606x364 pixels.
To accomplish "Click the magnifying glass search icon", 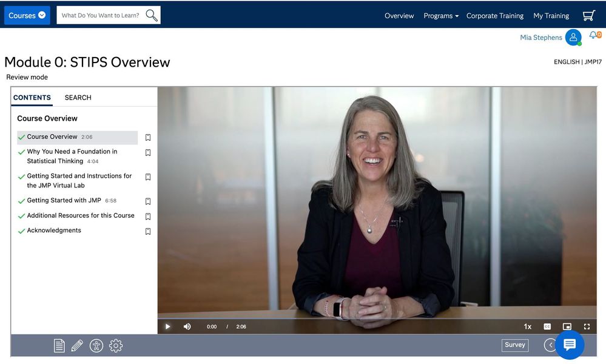I will click(152, 15).
